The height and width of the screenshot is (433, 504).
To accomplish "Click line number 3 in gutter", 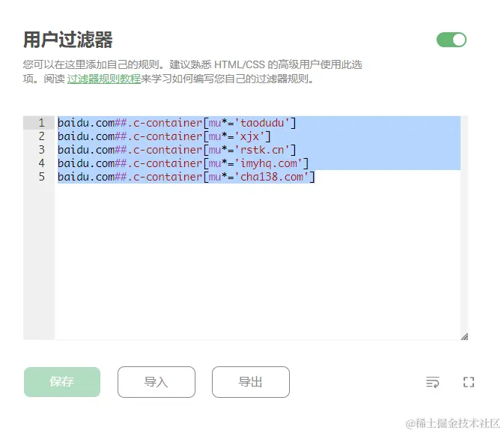I will pos(41,150).
